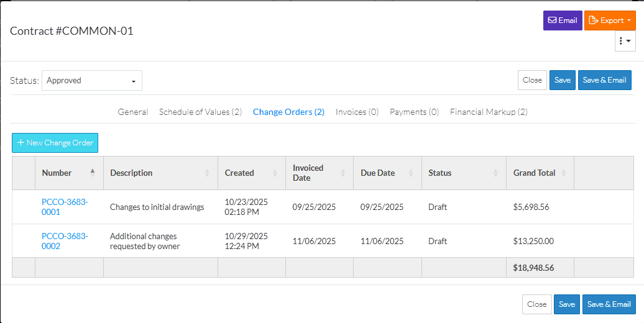Open change order PCCO-3683-0002
Image resolution: width=644 pixels, height=323 pixels.
[65, 241]
